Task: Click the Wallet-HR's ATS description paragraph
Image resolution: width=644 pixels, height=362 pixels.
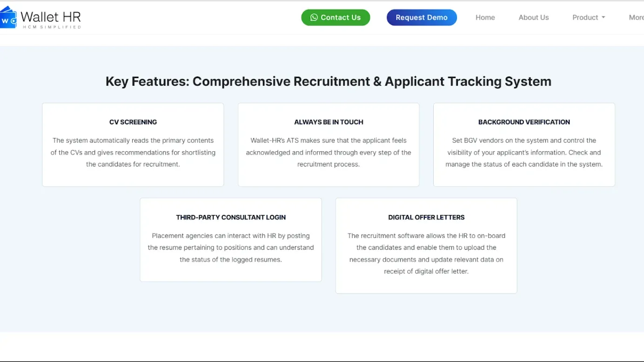Action: 329,152
